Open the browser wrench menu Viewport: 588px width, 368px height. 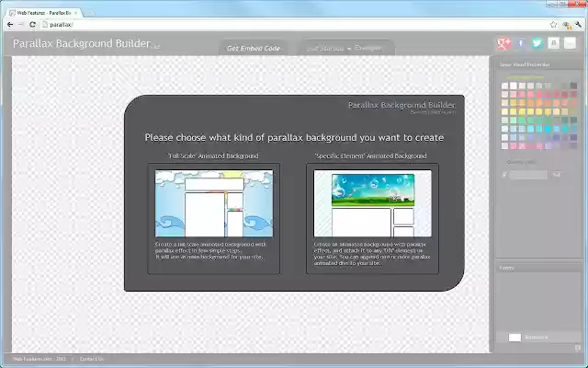point(578,25)
